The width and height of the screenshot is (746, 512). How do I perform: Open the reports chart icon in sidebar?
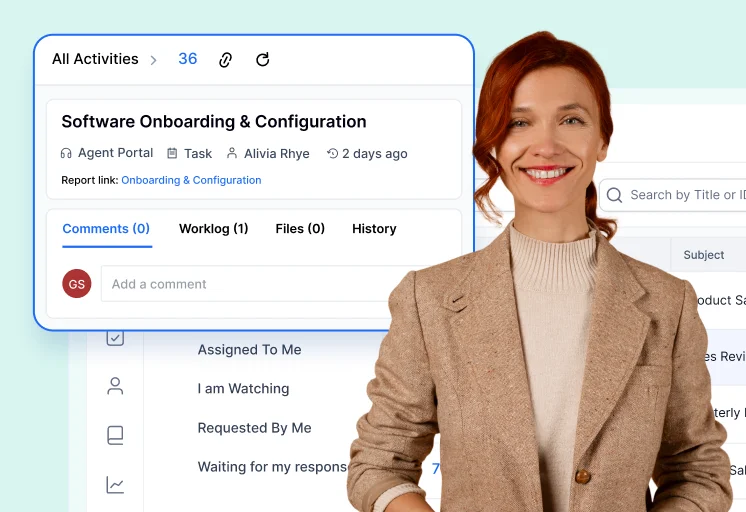(x=115, y=485)
